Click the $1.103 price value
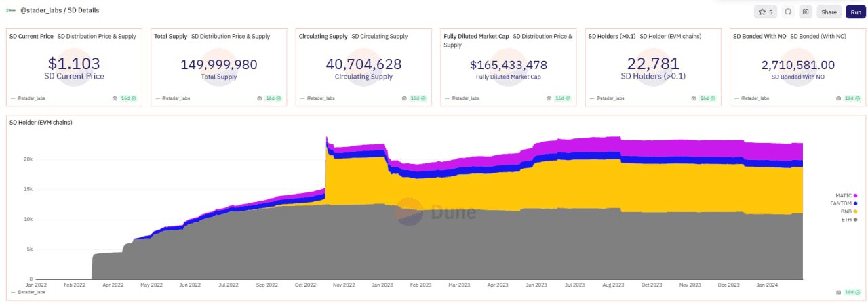The height and width of the screenshot is (307, 868). click(75, 64)
